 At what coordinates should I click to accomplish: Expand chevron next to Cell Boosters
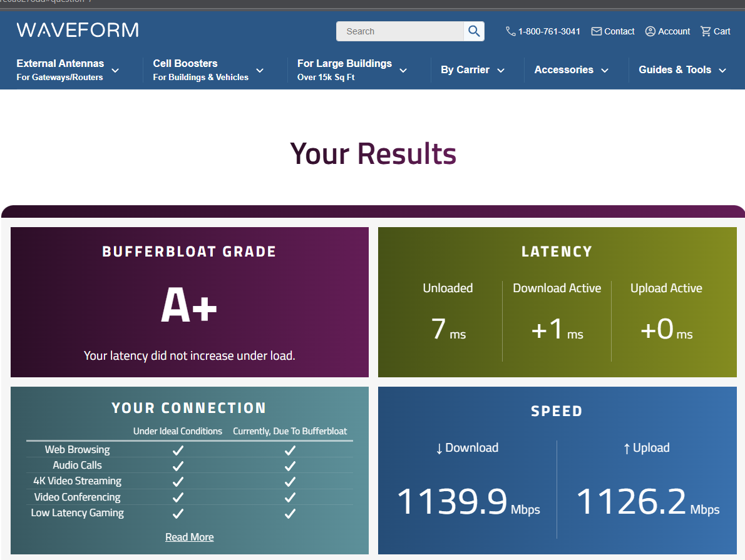[260, 70]
